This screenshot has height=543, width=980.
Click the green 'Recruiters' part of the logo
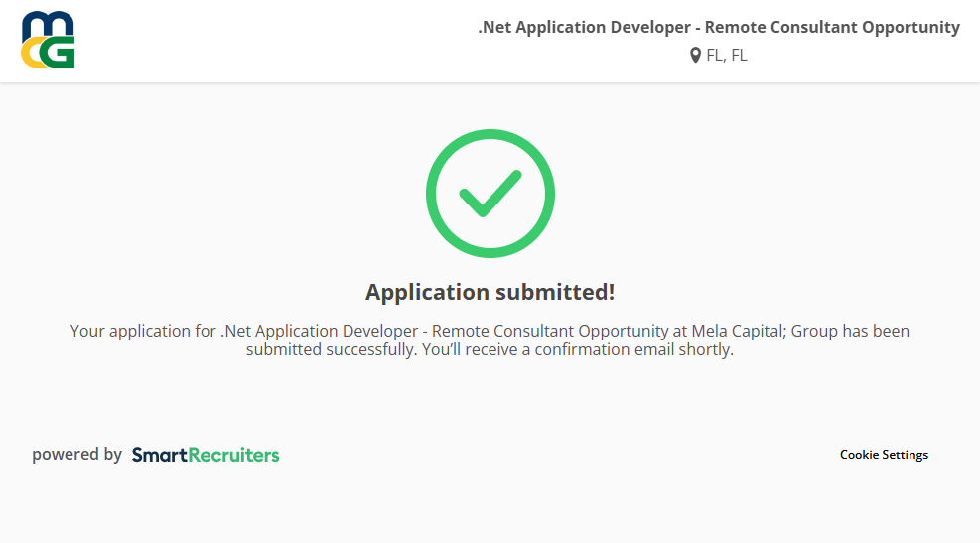click(x=233, y=455)
